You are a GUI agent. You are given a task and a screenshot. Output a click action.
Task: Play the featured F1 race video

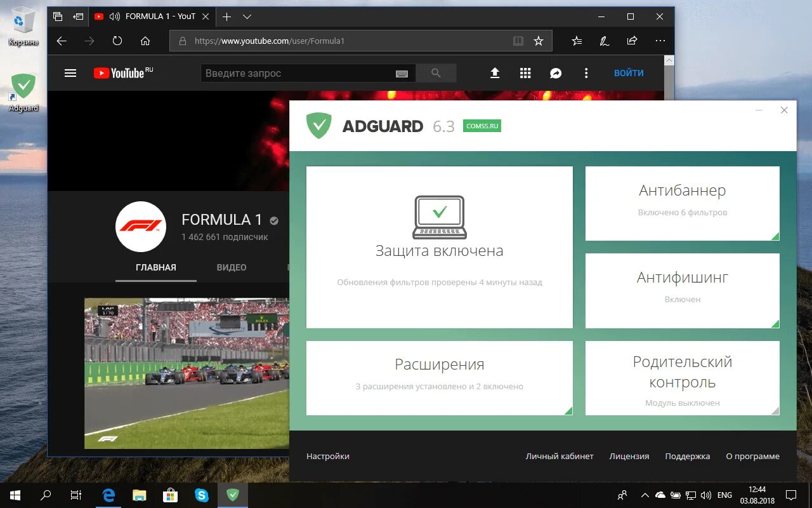187,373
